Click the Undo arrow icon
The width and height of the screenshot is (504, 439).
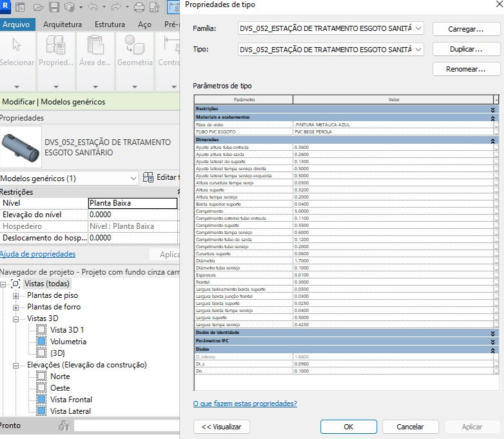93,6
